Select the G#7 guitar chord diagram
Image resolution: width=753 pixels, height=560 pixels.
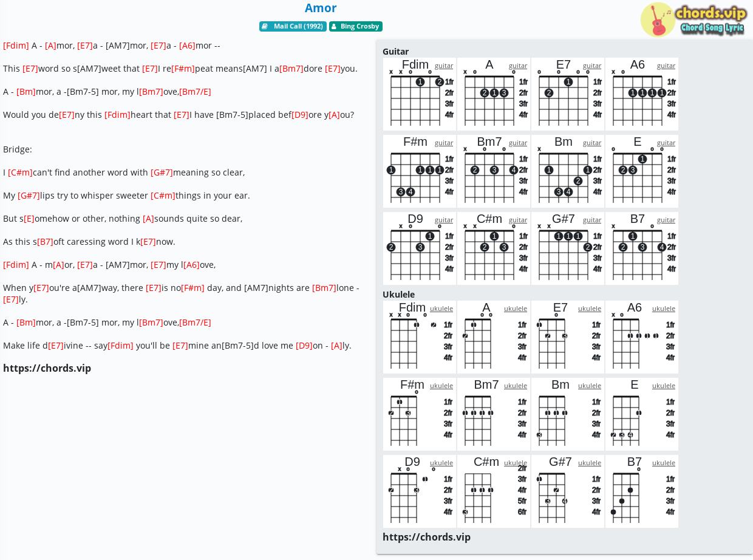(x=568, y=248)
